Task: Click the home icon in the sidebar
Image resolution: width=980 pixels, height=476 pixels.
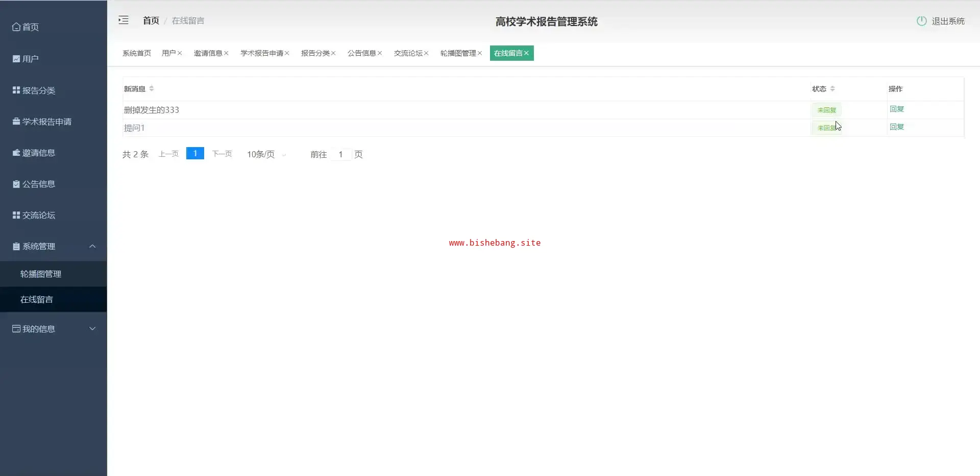Action: 16,27
